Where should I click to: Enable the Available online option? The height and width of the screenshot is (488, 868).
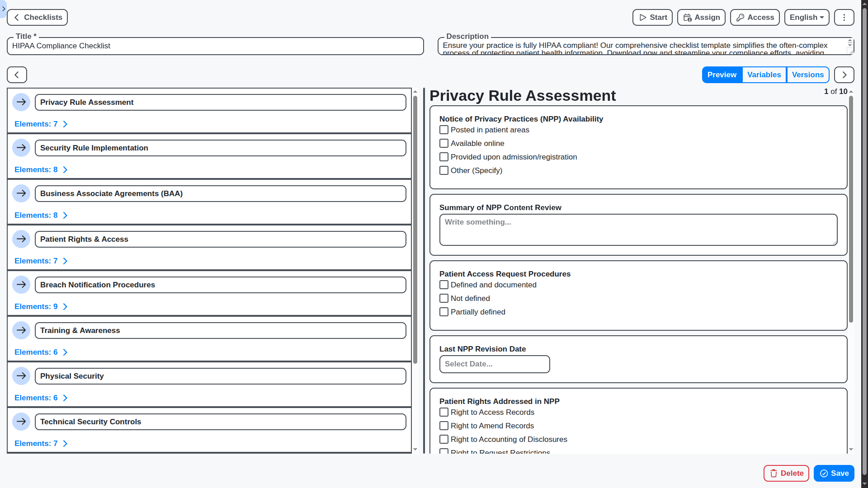click(443, 143)
